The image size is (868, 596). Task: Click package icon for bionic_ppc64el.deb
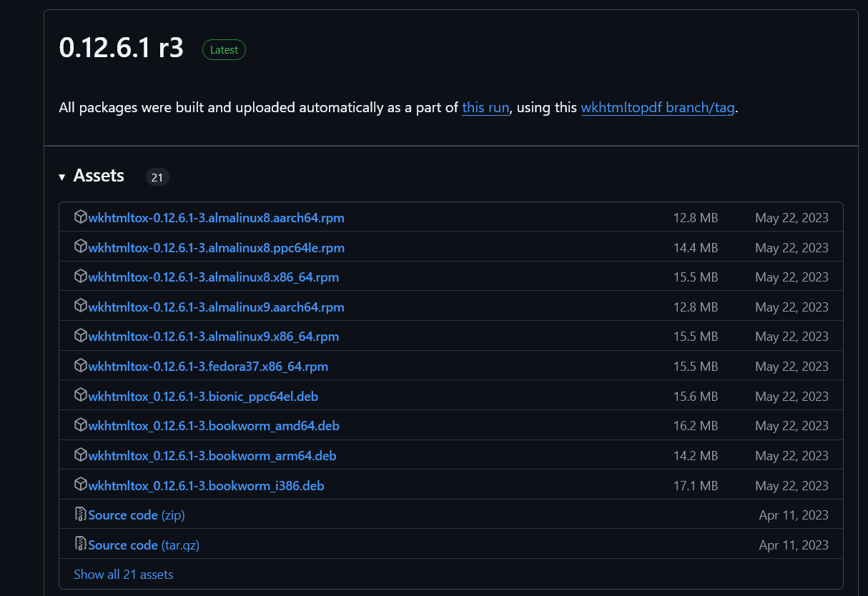click(x=81, y=395)
